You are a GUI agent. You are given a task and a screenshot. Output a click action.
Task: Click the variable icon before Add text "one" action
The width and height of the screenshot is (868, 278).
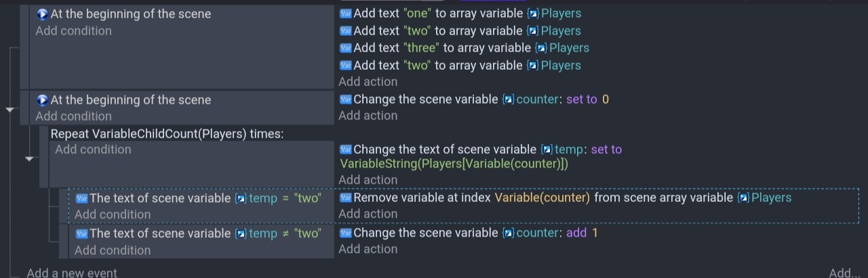pyautogui.click(x=345, y=14)
